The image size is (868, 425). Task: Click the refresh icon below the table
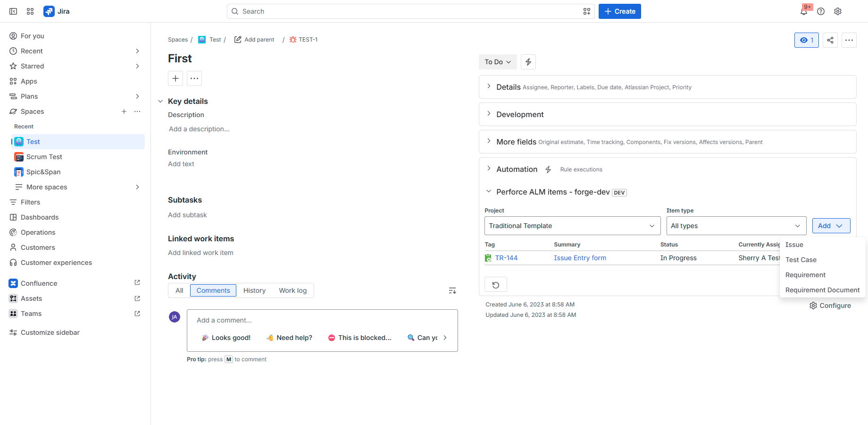496,285
